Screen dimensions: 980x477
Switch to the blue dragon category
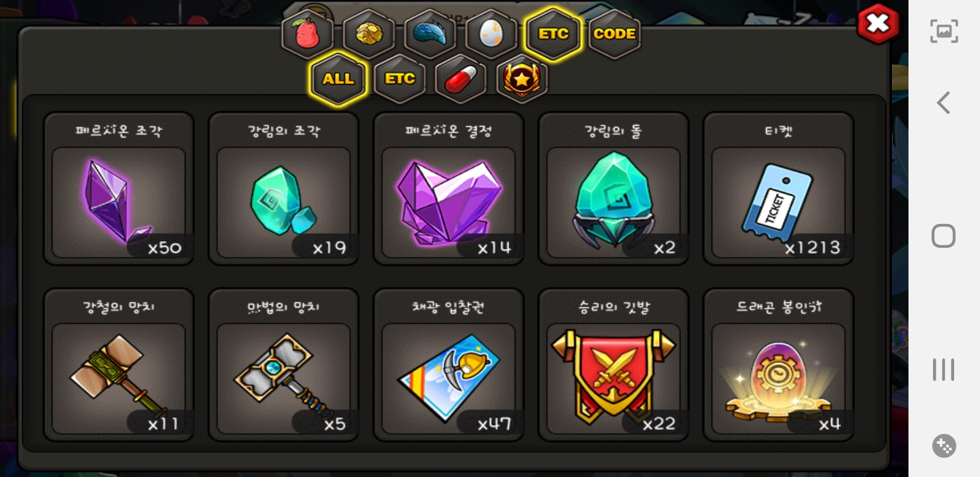pos(430,34)
